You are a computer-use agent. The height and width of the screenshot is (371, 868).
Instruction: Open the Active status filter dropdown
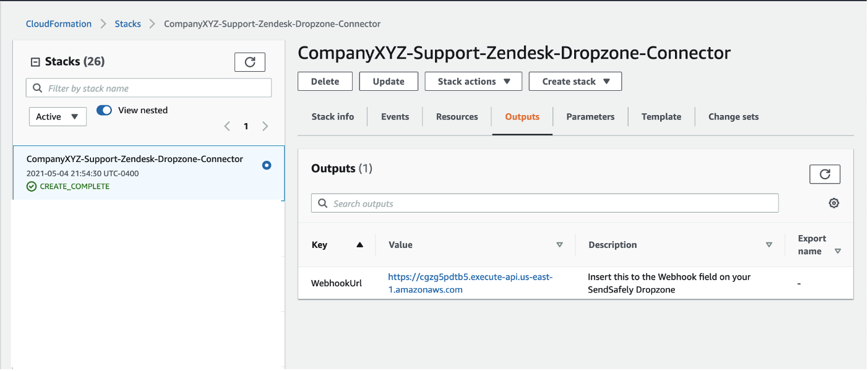click(x=58, y=116)
